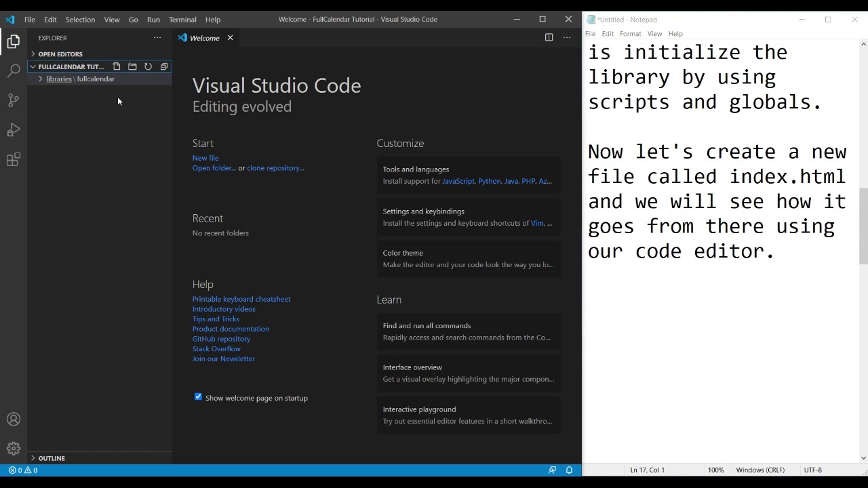Viewport: 868px width, 488px height.
Task: Open the Accounts icon in activity bar
Action: click(14, 420)
